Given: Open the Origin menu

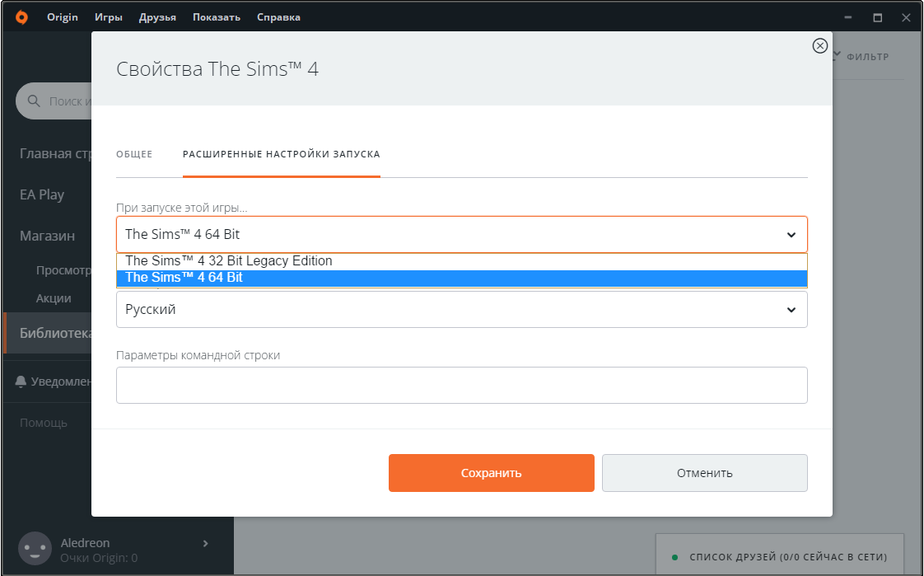Looking at the screenshot, I should point(63,17).
